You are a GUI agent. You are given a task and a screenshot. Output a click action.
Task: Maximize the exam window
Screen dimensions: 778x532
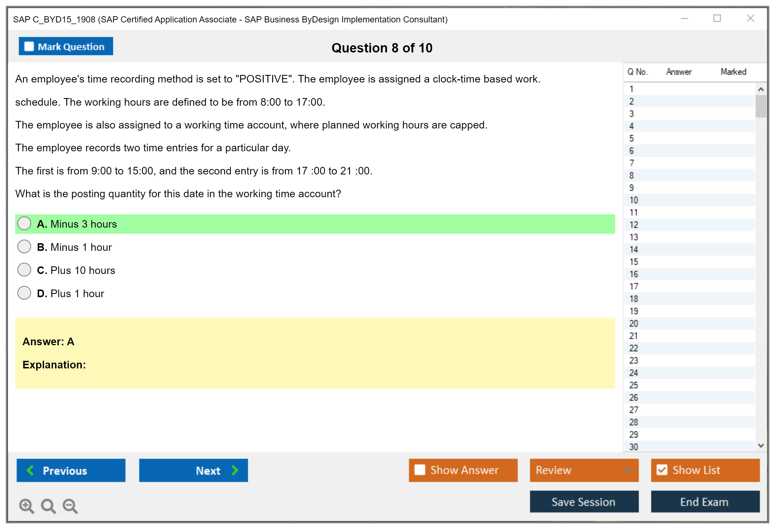(x=717, y=18)
